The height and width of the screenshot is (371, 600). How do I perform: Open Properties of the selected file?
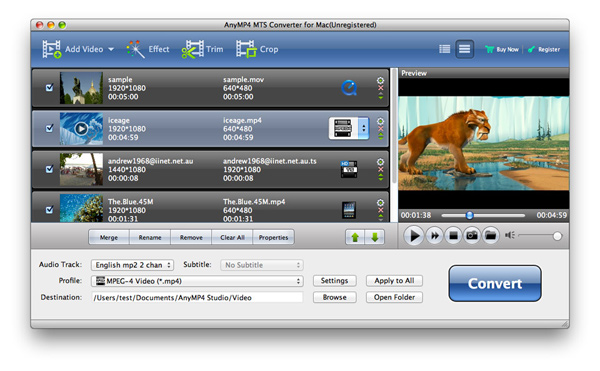[273, 237]
